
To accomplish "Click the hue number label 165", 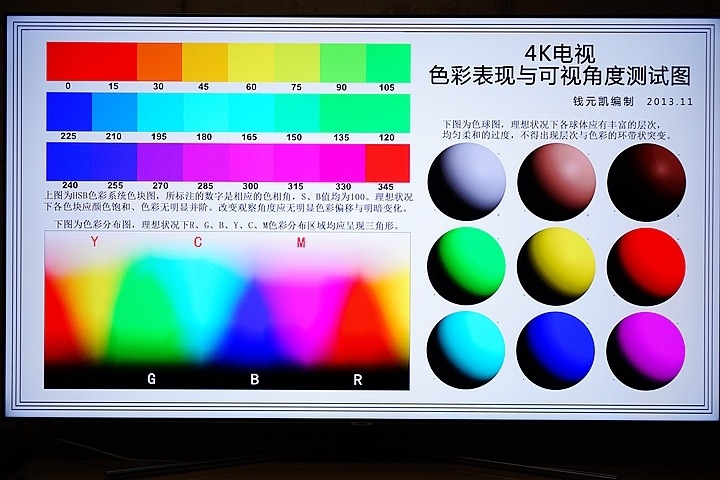I will click(x=249, y=137).
